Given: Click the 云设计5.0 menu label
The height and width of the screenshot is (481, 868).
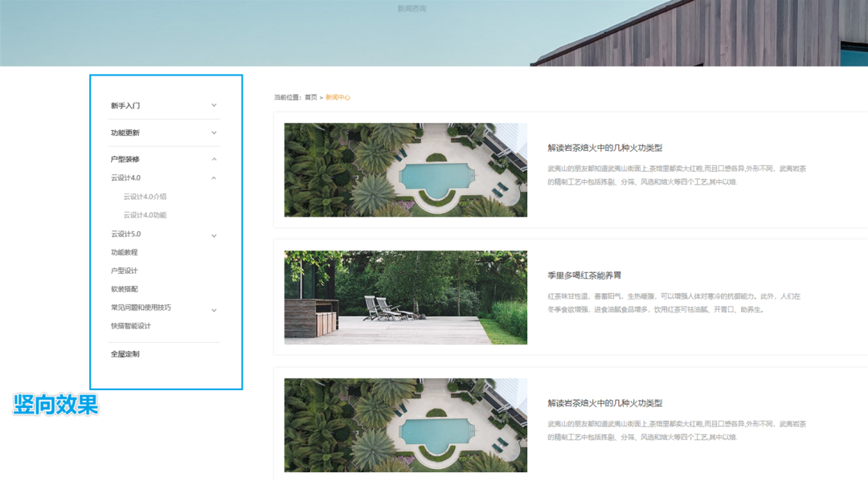Looking at the screenshot, I should coord(126,234).
